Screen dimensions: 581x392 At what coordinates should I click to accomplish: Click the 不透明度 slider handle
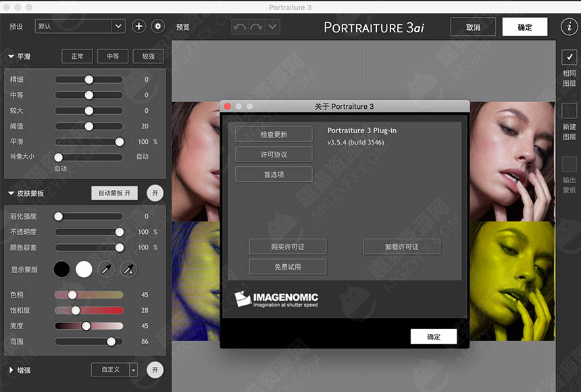point(120,232)
